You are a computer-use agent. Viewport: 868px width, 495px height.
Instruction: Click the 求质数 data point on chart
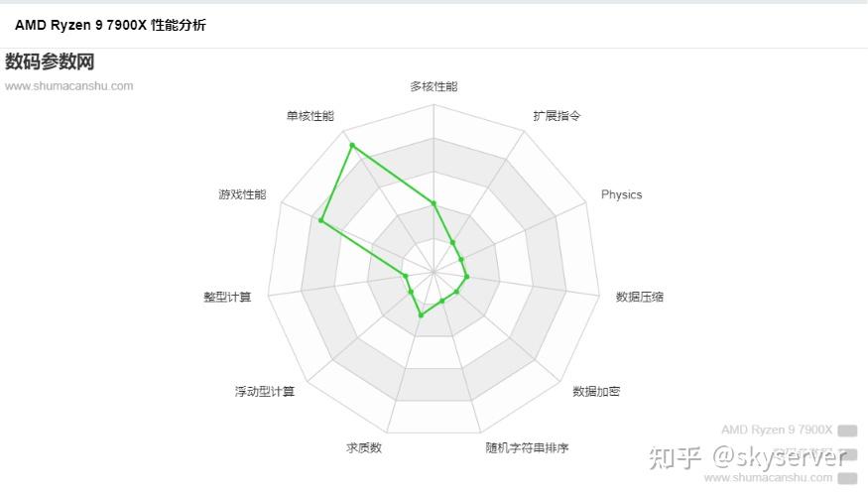click(422, 315)
